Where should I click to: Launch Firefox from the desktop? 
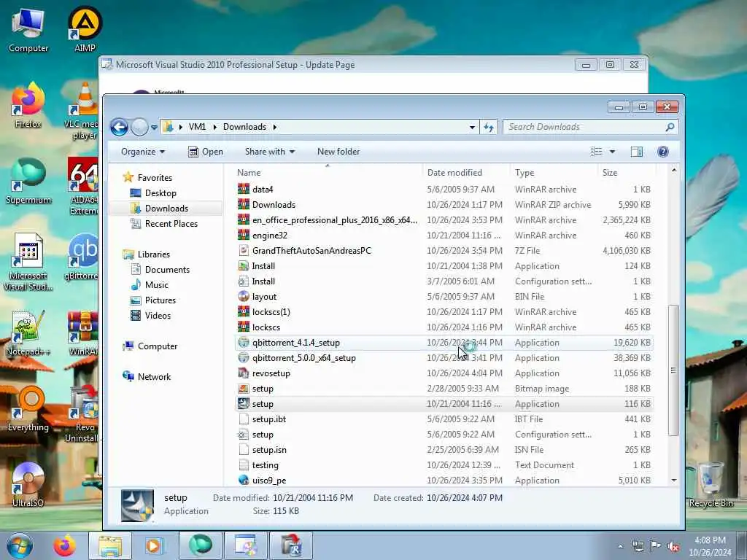click(28, 106)
